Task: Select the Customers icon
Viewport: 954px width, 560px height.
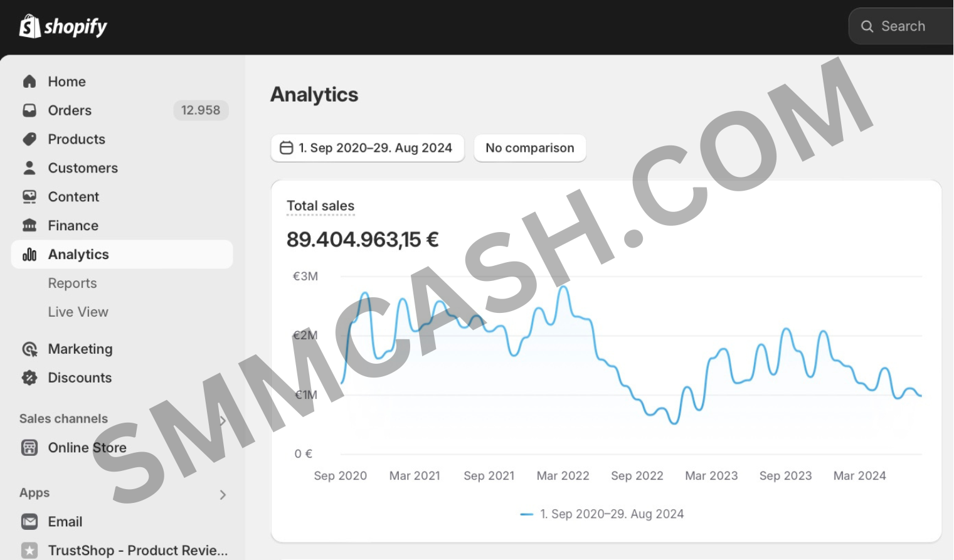Action: point(29,167)
